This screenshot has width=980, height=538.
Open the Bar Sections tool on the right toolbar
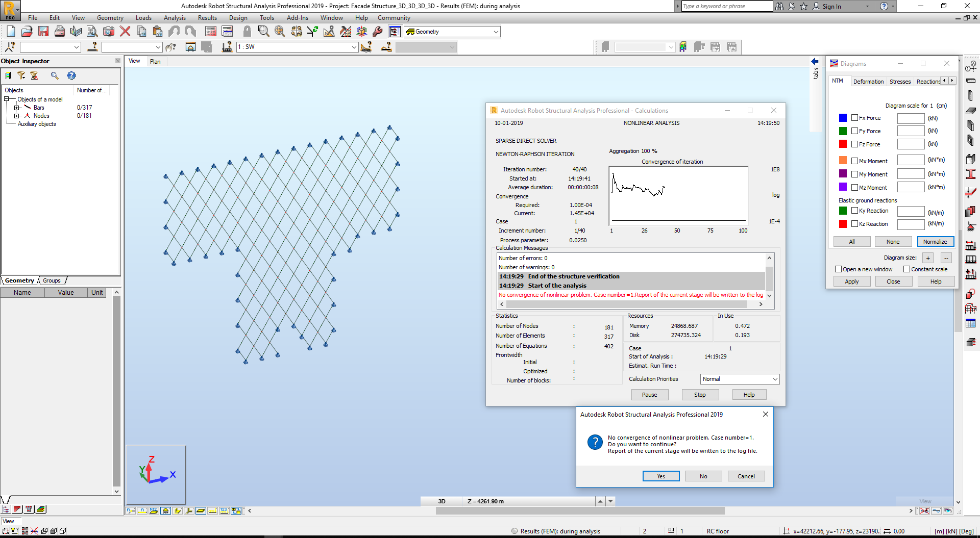pos(970,173)
